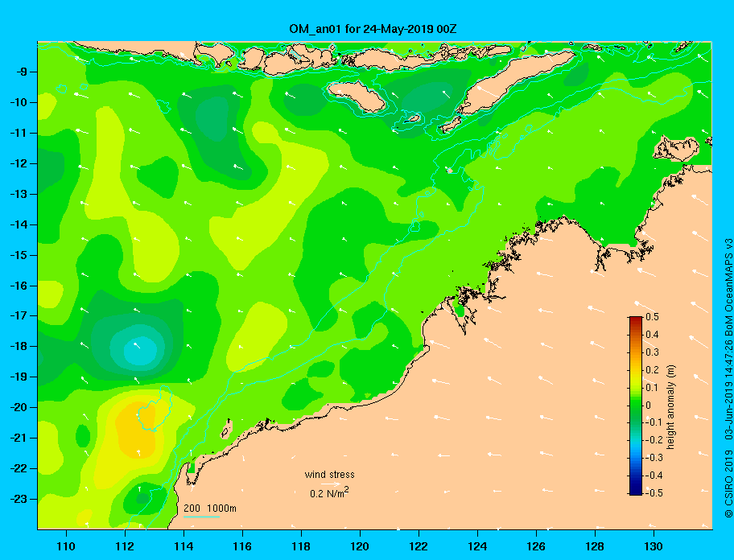
Task: Click the "200 1000m" depth contour legend
Action: (x=210, y=509)
